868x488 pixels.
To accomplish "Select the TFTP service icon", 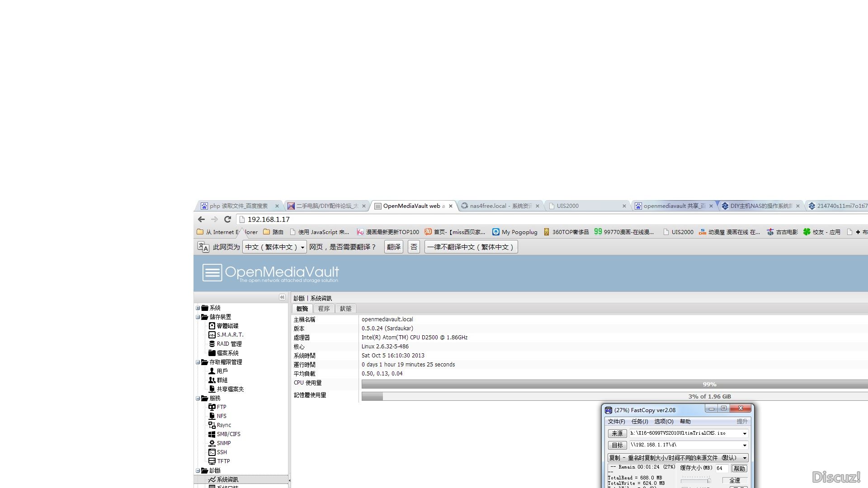I will click(212, 461).
